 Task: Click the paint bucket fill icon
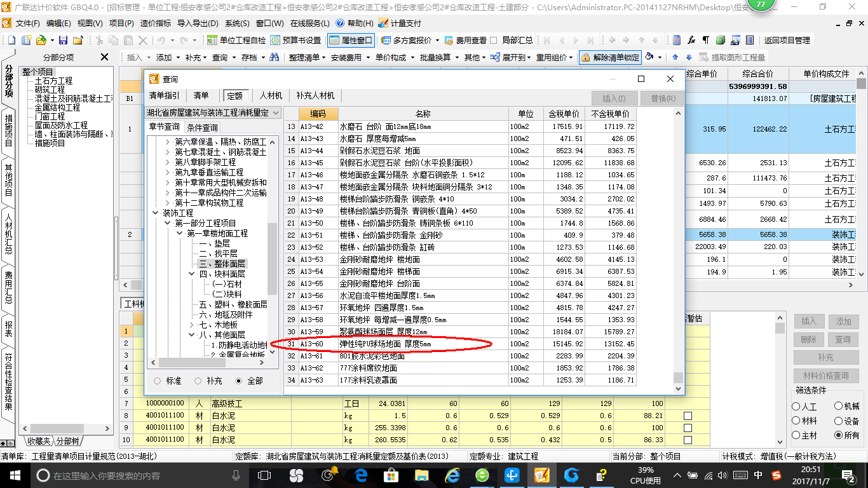click(x=649, y=57)
